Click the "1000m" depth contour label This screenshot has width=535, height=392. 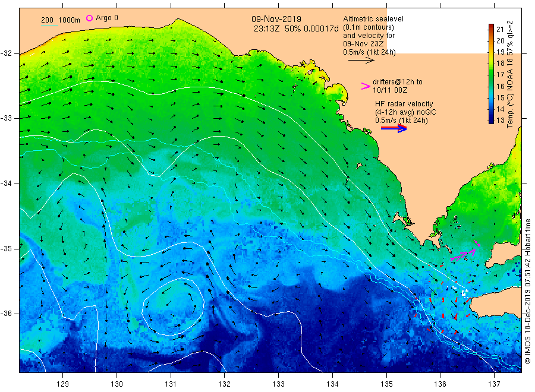69,20
